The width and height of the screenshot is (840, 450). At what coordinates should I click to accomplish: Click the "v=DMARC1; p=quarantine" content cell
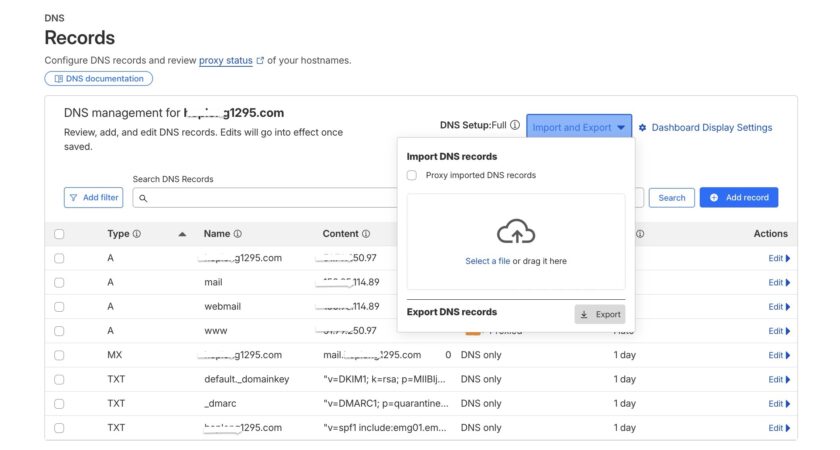pyautogui.click(x=386, y=403)
